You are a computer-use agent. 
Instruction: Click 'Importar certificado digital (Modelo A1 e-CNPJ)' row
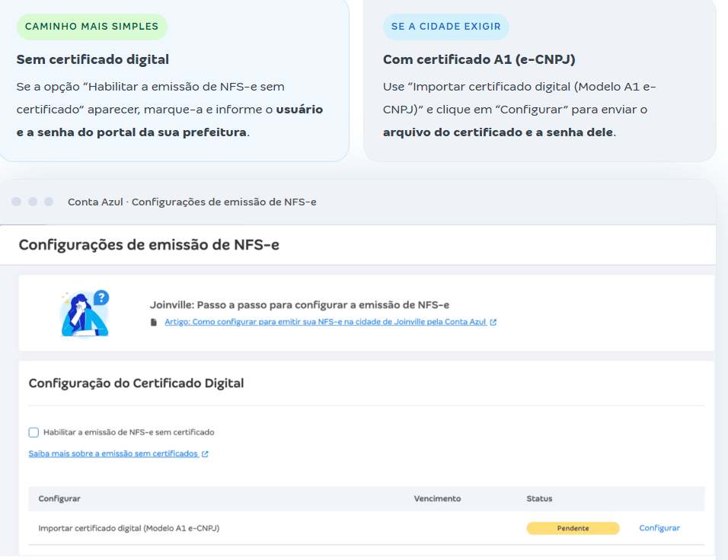366,528
